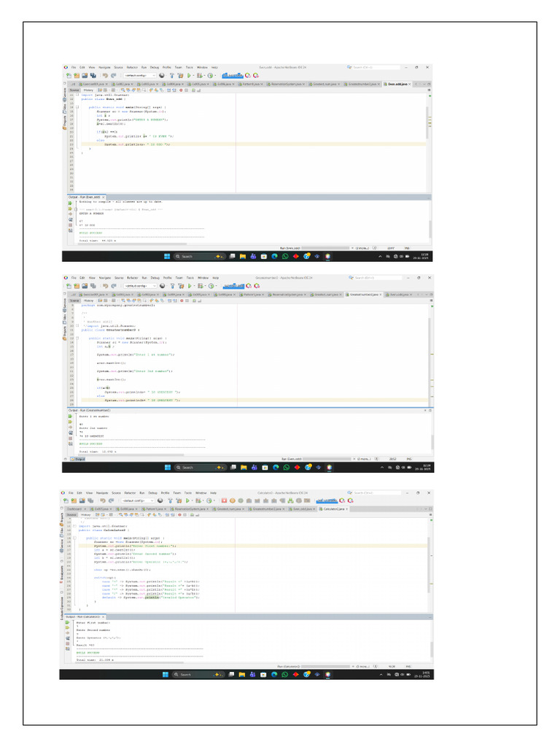Select Dashboard tab in Calculator2 window

point(76,508)
